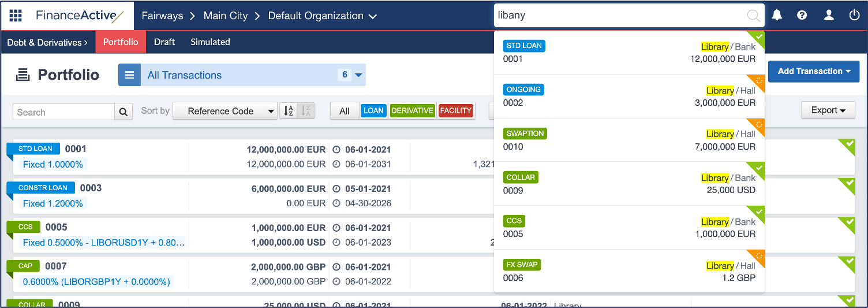Toggle the LOAN filter
Image resolution: width=868 pixels, height=308 pixels.
pyautogui.click(x=373, y=111)
